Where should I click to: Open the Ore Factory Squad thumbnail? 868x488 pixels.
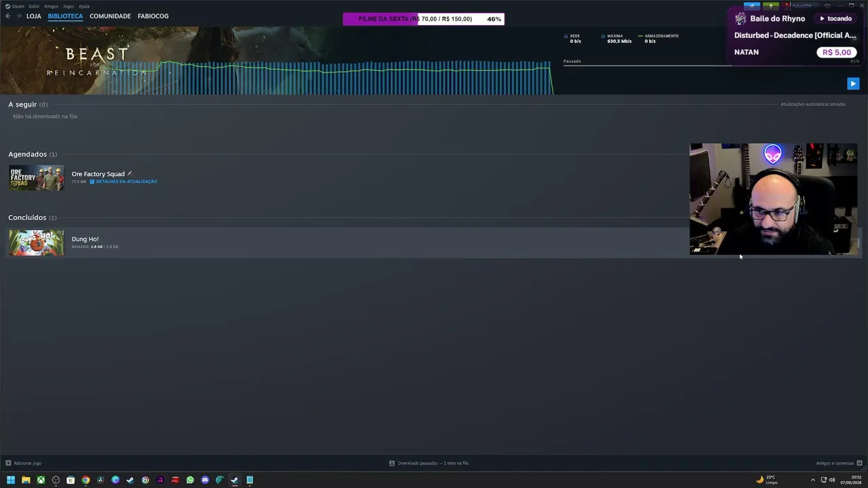point(37,178)
